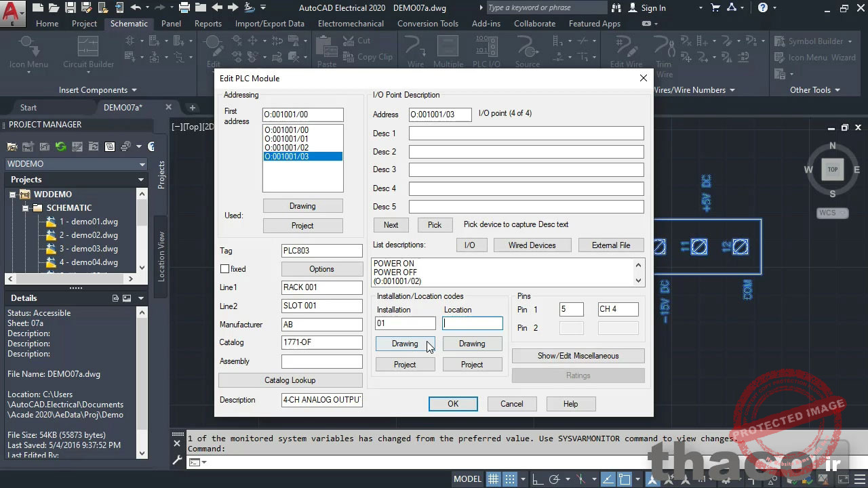868x488 pixels.
Task: Expand the Projects panel header arrow
Action: coord(141,180)
